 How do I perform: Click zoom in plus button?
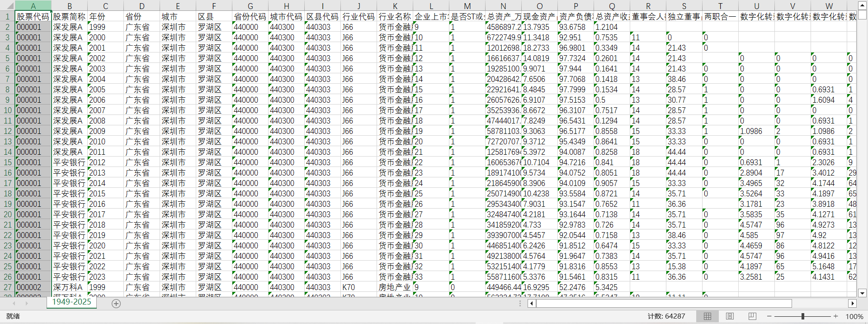(836, 316)
